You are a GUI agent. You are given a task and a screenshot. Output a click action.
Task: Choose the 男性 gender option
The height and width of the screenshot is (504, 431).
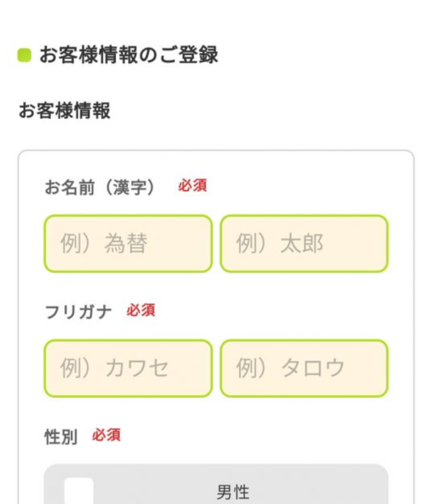coord(216,484)
